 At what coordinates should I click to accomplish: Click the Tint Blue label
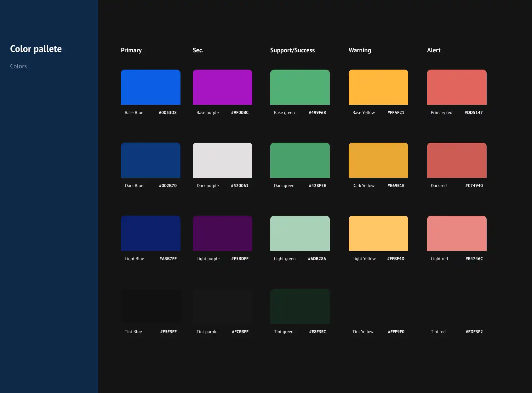(133, 332)
